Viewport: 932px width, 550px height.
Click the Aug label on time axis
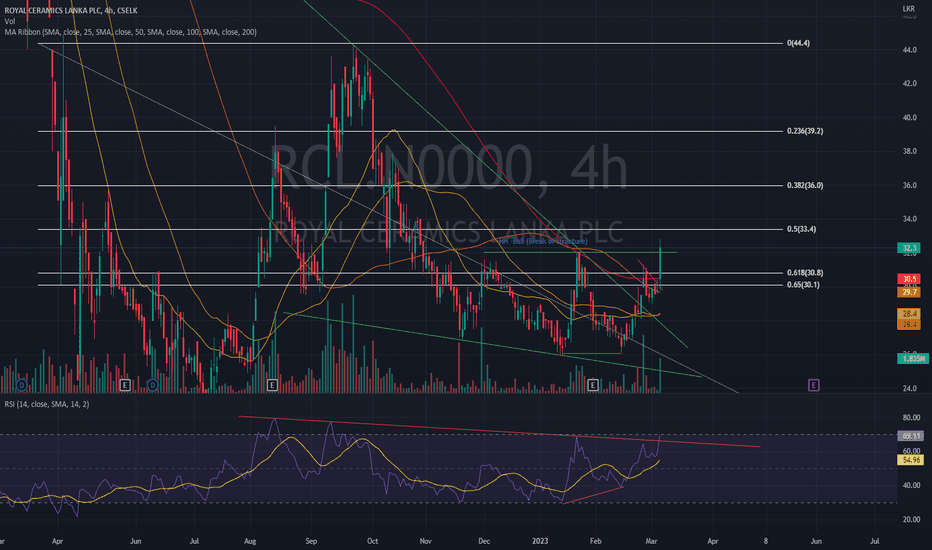[250, 541]
